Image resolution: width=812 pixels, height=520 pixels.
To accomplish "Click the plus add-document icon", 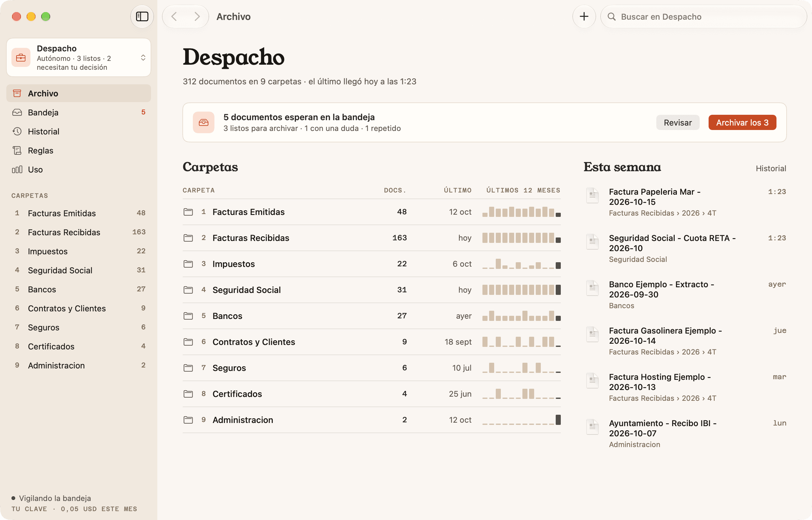I will coord(584,16).
